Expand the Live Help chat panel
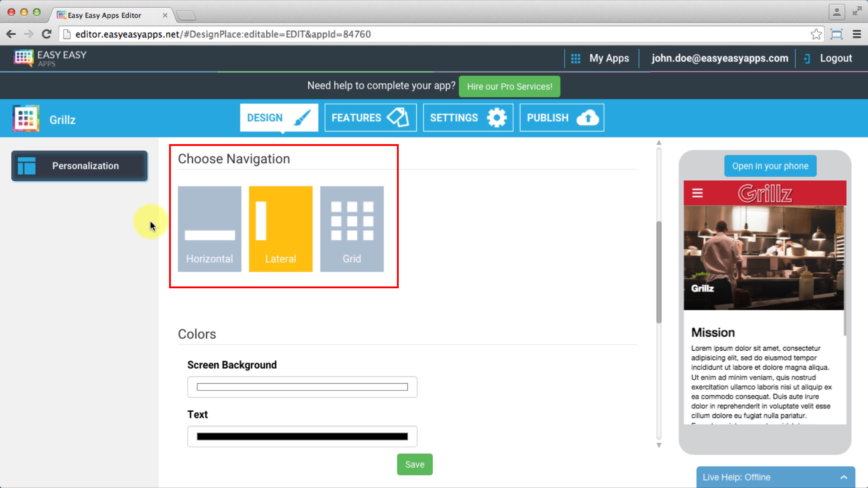 coord(844,477)
